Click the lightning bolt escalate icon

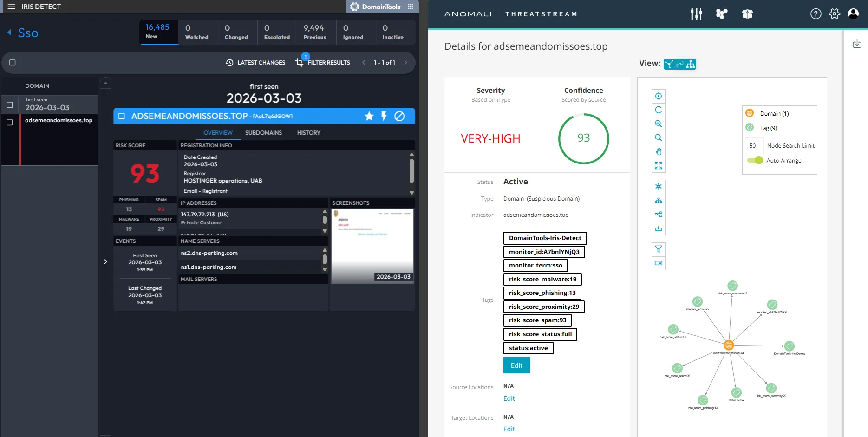384,116
